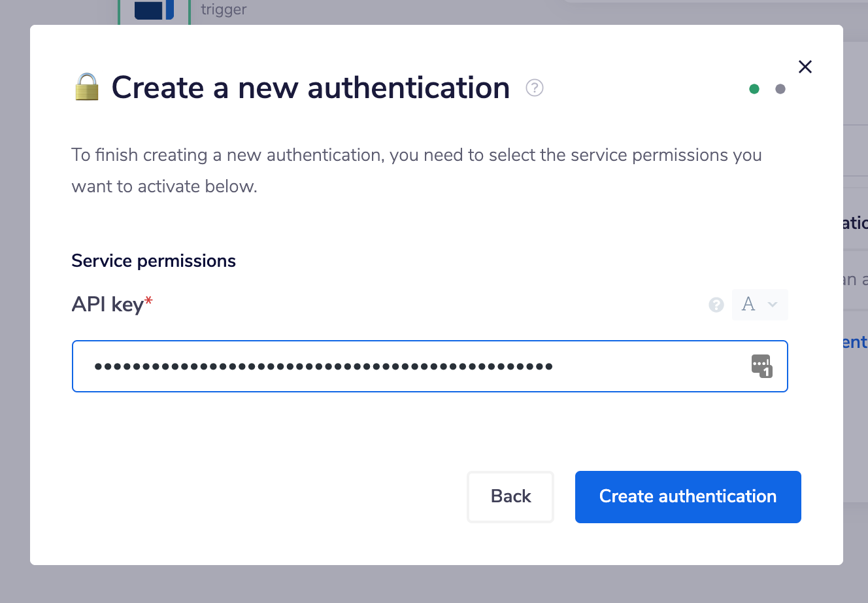Click the Service permissions heading
Viewport: 868px width, 603px height.
tap(154, 261)
